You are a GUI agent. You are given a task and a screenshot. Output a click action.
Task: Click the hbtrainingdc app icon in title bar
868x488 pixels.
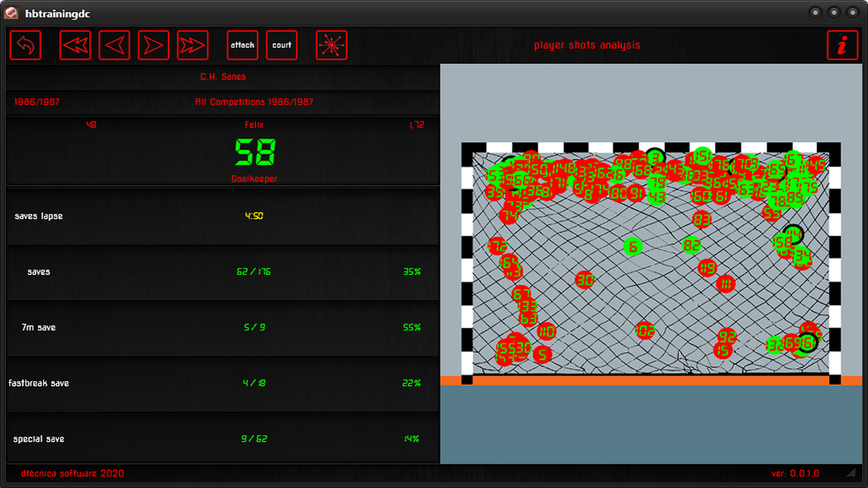click(x=12, y=12)
